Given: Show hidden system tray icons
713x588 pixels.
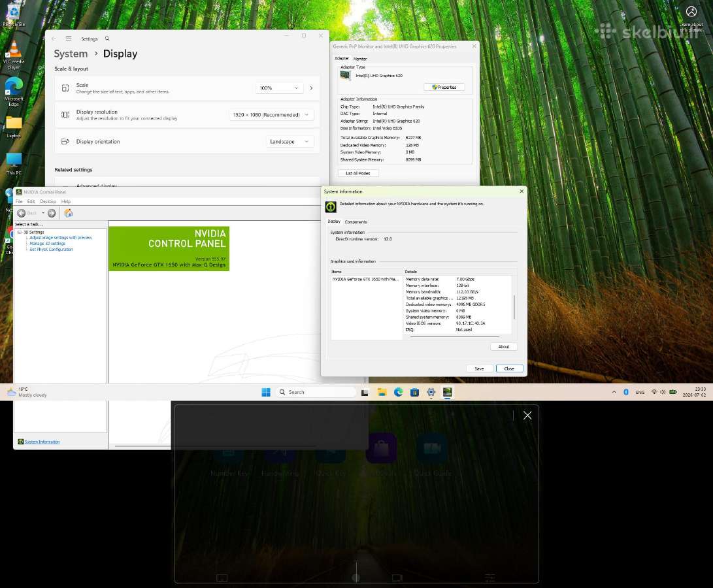Looking at the screenshot, I should point(614,392).
